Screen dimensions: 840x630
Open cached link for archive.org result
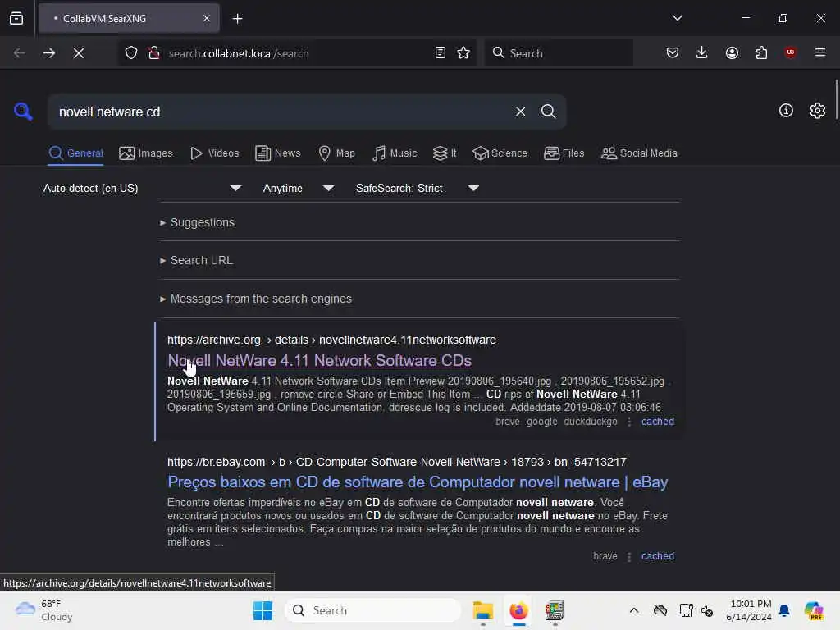pos(657,422)
